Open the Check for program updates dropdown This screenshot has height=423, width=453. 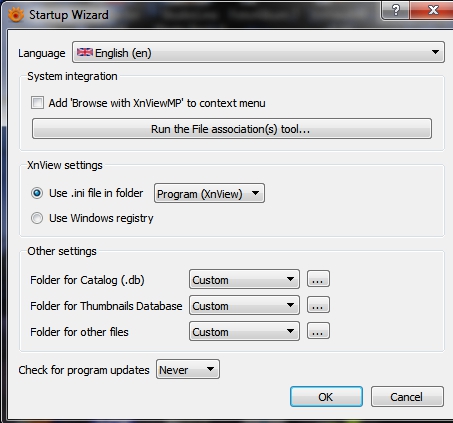188,369
